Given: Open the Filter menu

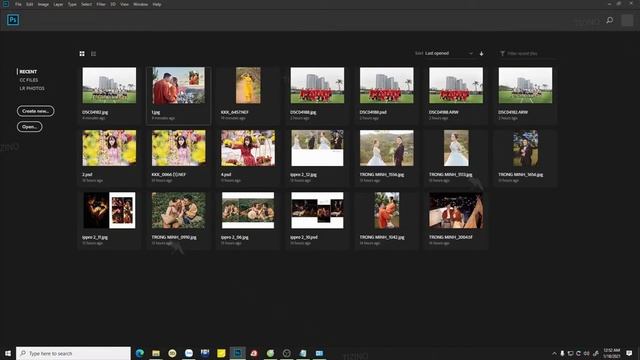Looking at the screenshot, I should click(101, 4).
